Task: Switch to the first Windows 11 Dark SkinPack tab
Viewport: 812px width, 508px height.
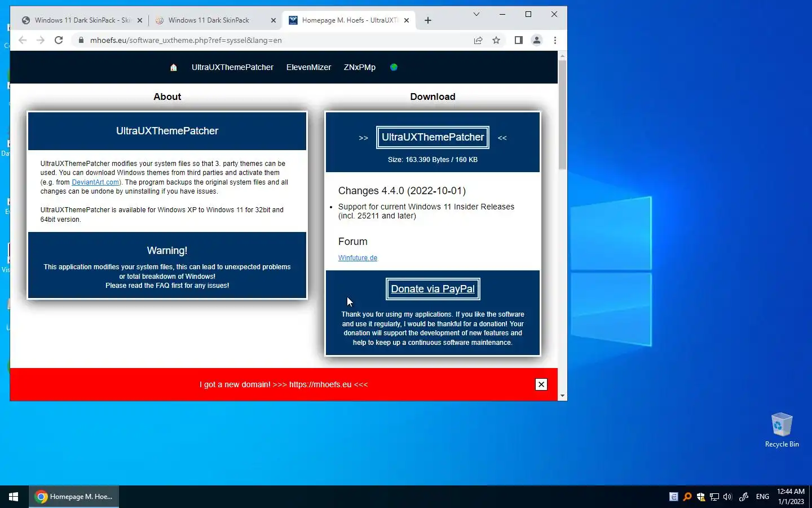Action: point(82,20)
